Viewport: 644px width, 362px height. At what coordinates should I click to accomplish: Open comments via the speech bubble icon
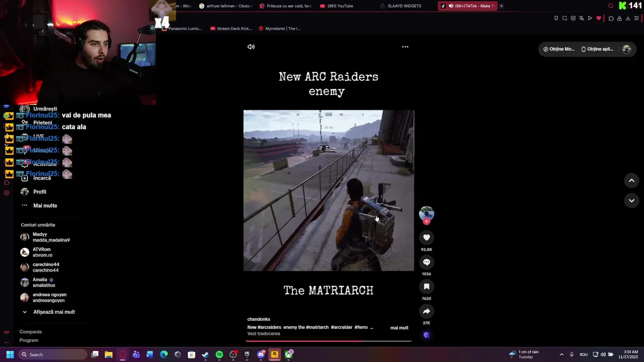coord(427,262)
